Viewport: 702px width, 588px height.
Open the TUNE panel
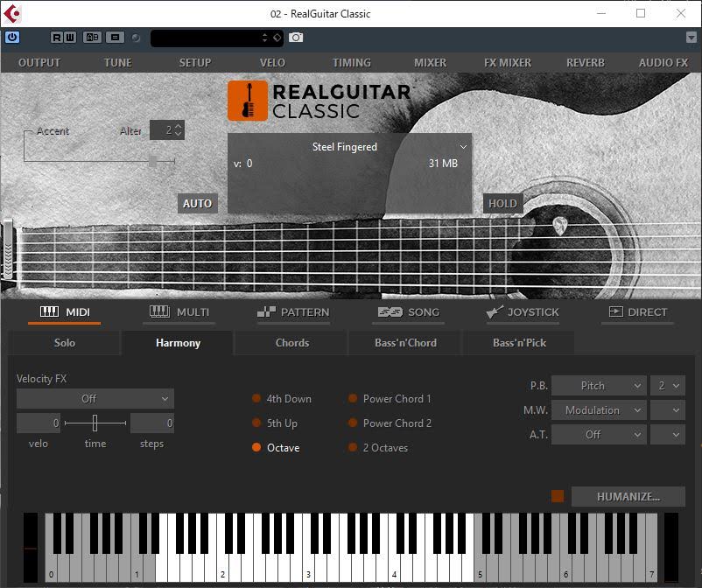(118, 63)
